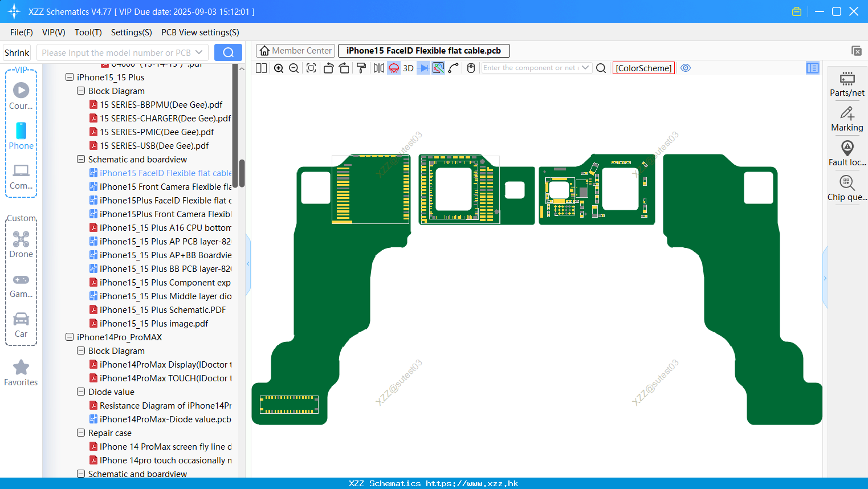Select the Computer category
Viewport: 868px width, 489px height.
click(x=21, y=176)
